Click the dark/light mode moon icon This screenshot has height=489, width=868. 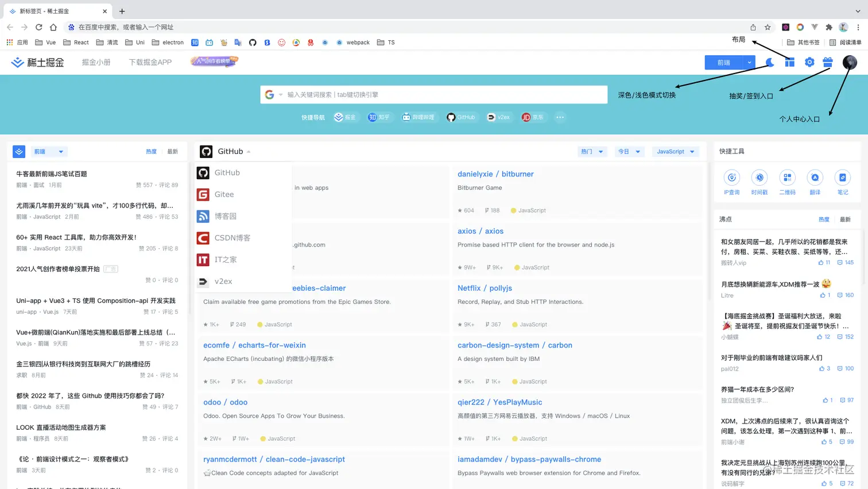[770, 62]
